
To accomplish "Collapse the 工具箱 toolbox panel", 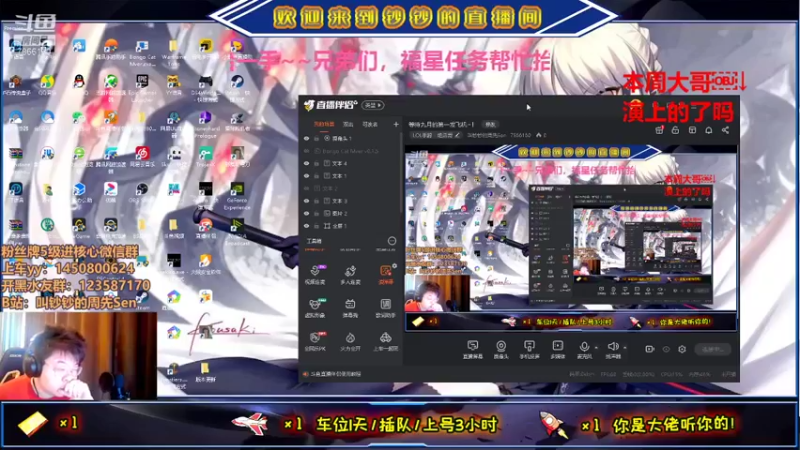I will click(392, 241).
